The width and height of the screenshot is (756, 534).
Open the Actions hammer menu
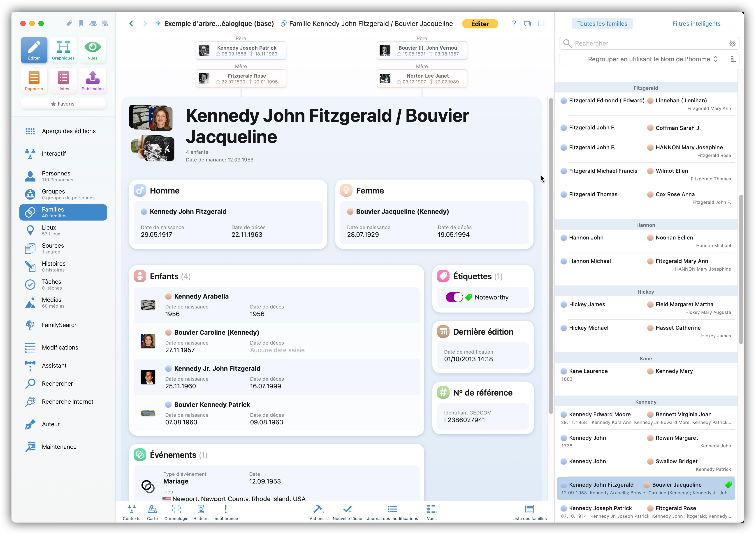(318, 513)
